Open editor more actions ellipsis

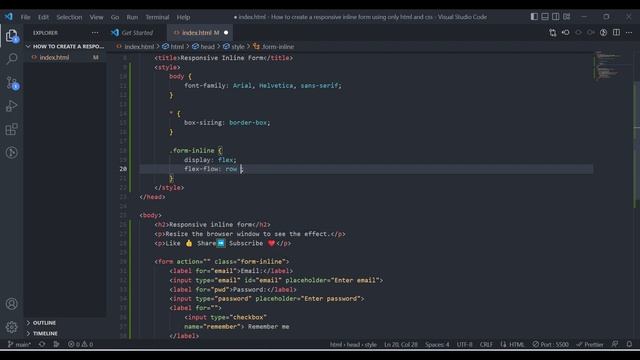click(x=629, y=33)
